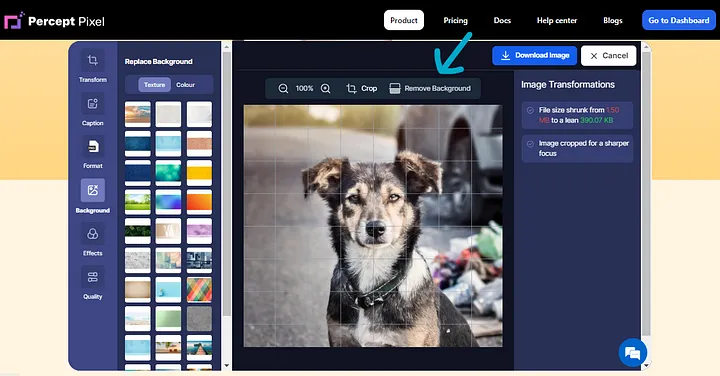Select the dark green foliage texture thumbnail
Viewport: 720px width, 376px height.
coord(138,231)
